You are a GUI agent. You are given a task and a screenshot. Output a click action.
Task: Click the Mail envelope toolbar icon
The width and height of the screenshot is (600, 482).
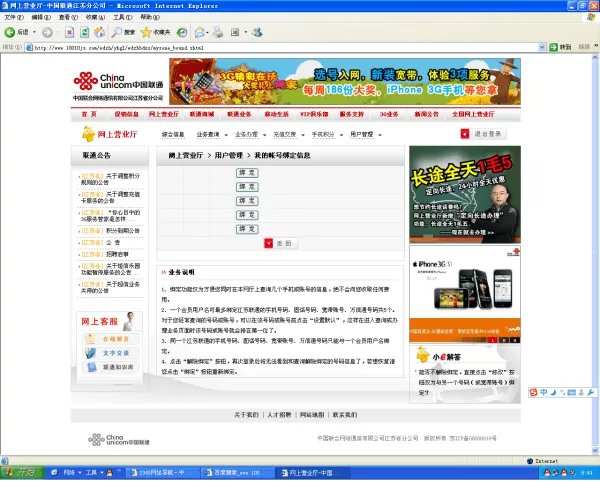(x=199, y=33)
